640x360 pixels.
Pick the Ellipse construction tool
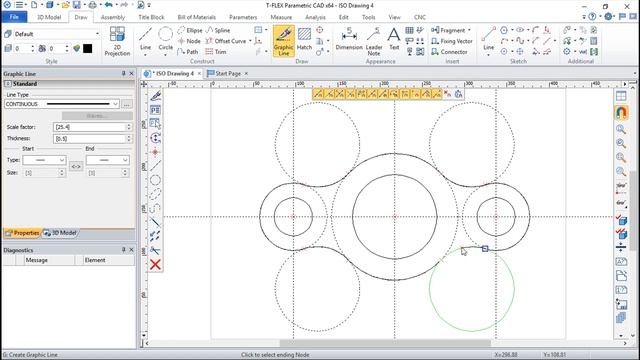190,30
